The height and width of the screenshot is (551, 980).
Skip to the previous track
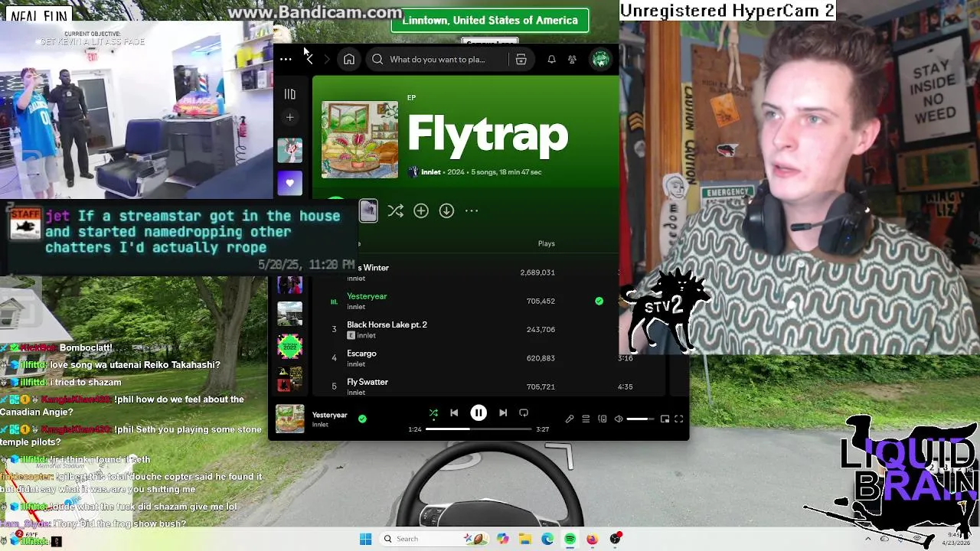tap(454, 412)
